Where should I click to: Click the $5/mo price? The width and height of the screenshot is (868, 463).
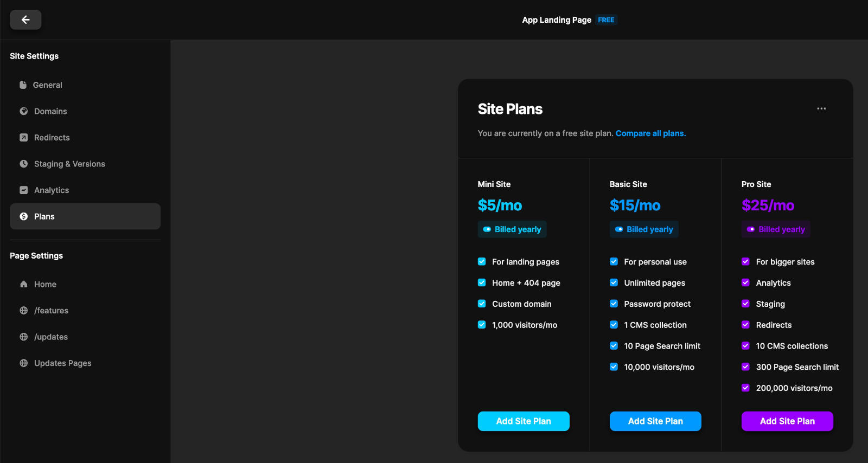500,205
